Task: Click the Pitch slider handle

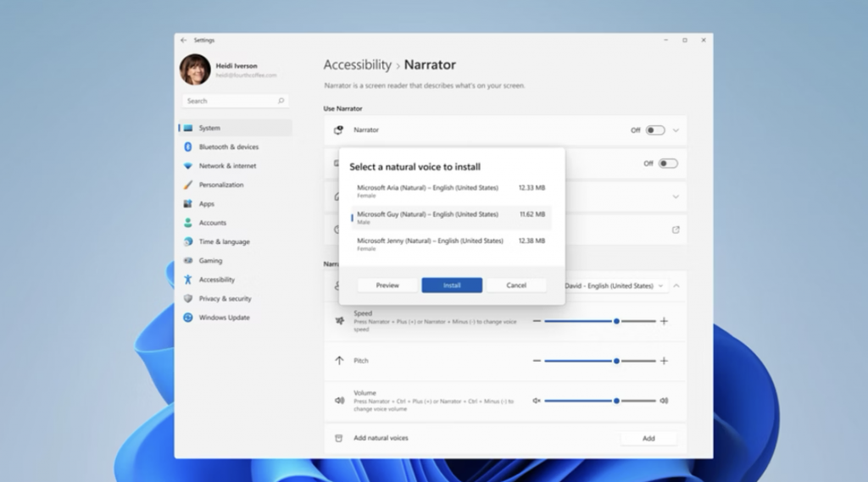Action: [x=616, y=361]
